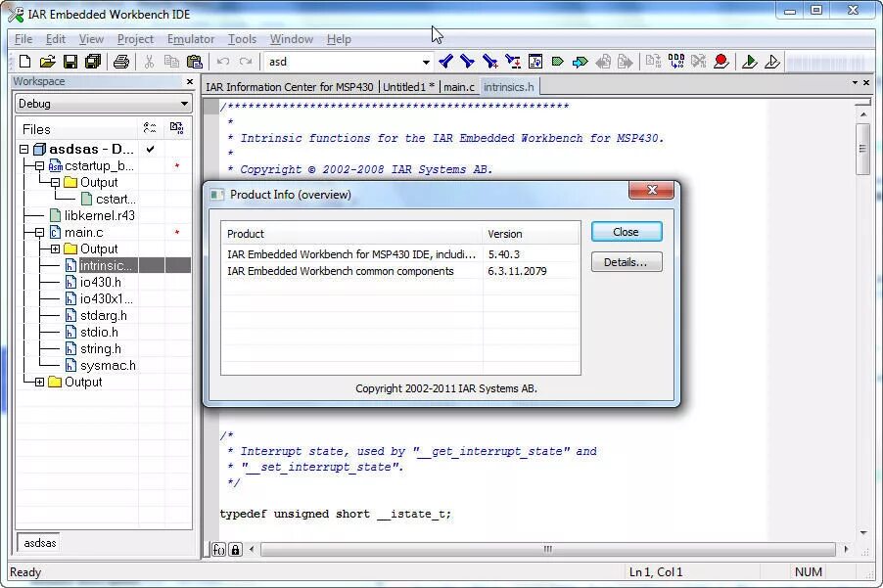The width and height of the screenshot is (883, 588).
Task: Open the Replace toolbar icon
Action: pyautogui.click(x=513, y=62)
